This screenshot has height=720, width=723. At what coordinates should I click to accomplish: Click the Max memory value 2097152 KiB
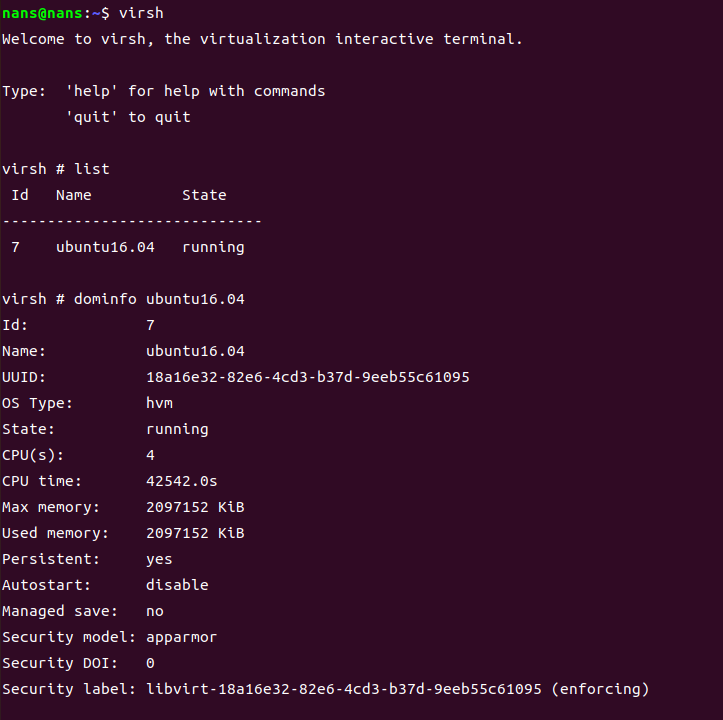195,507
